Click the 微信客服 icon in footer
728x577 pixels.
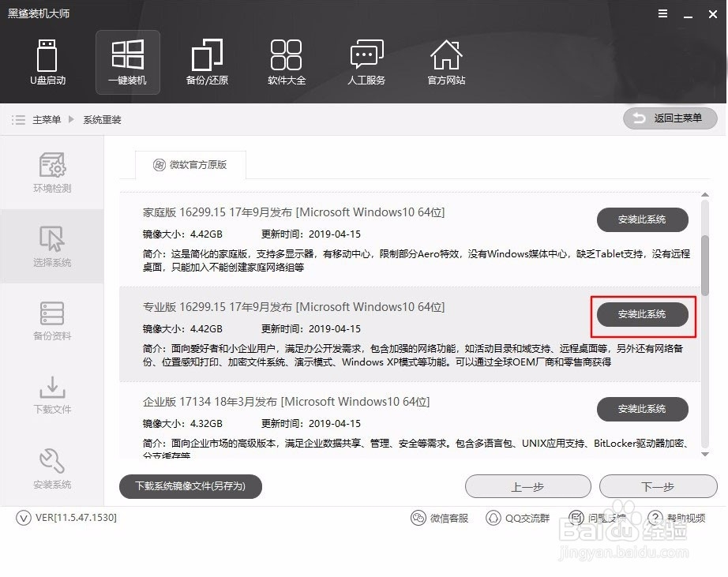tap(418, 518)
